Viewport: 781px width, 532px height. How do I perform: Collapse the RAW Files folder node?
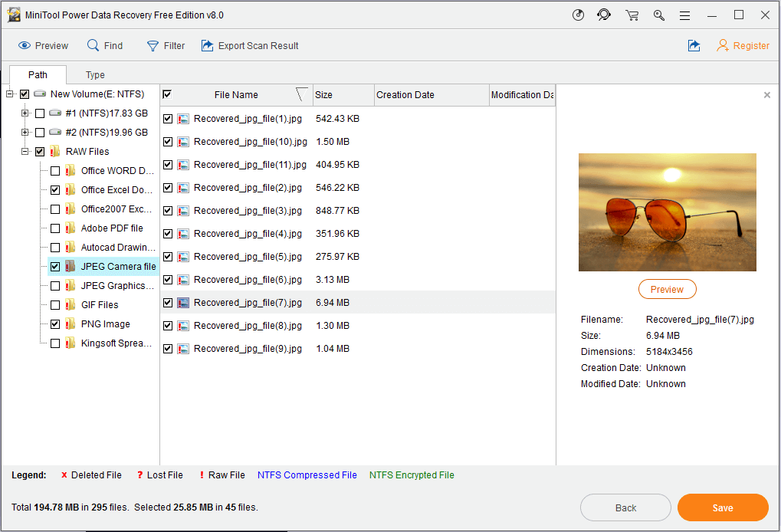[x=25, y=152]
